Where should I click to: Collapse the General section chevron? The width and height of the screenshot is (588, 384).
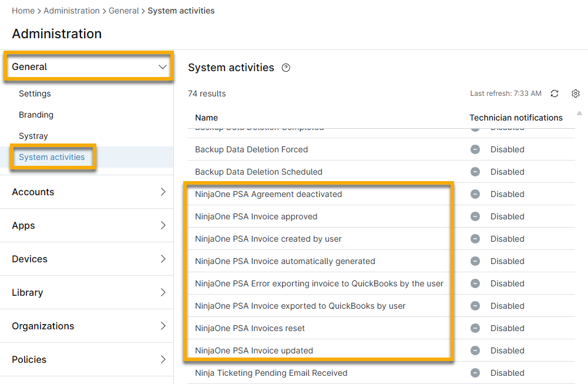point(163,67)
